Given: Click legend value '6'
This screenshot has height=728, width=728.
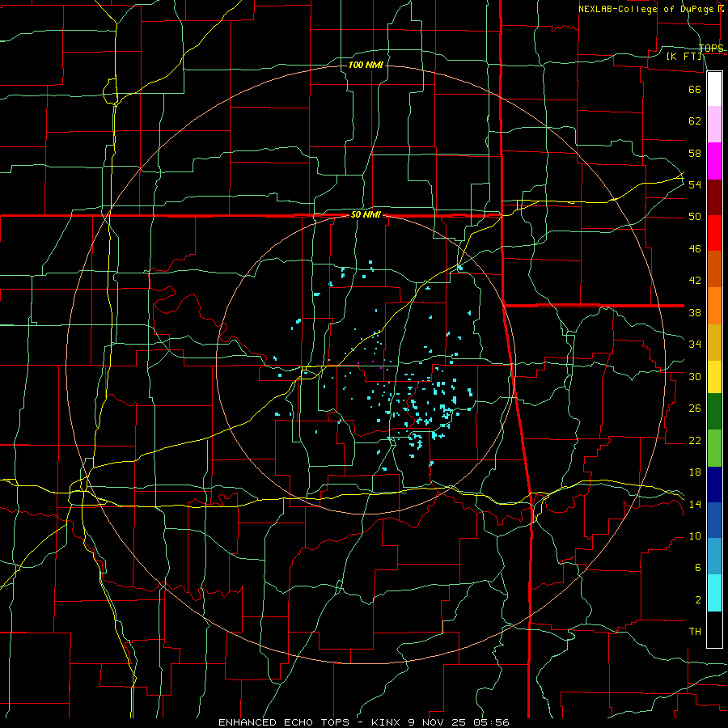Looking at the screenshot, I should [697, 568].
